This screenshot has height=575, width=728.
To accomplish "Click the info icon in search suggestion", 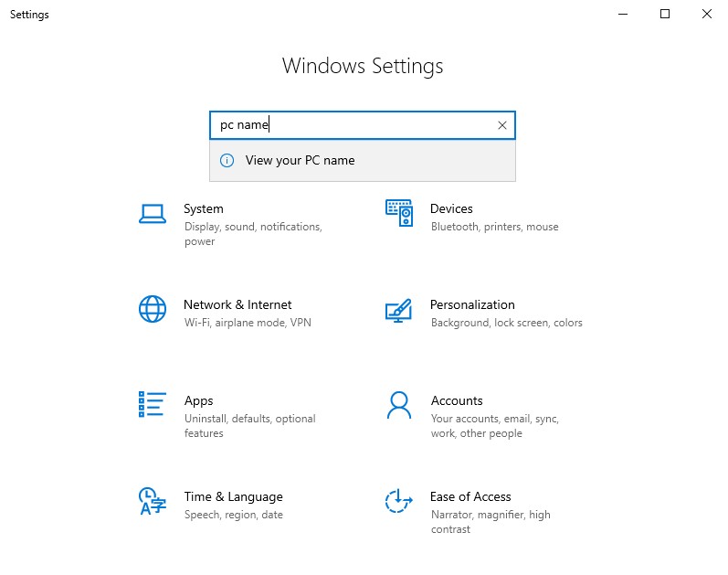I will (227, 160).
